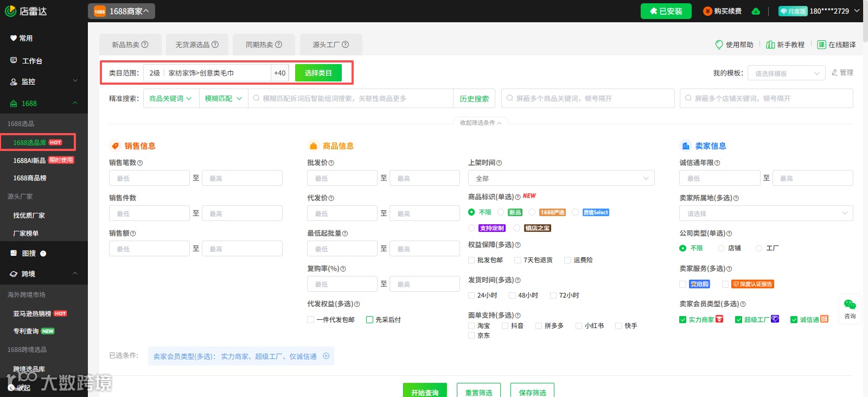Click the 使用帮助 lightbulb icon
This screenshot has height=397, width=868.
719,45
